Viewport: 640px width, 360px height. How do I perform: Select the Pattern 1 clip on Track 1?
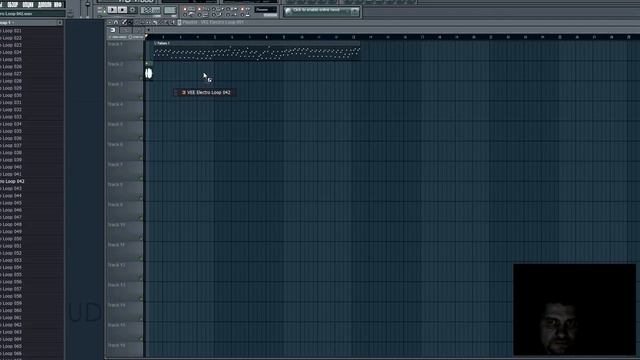tap(256, 51)
